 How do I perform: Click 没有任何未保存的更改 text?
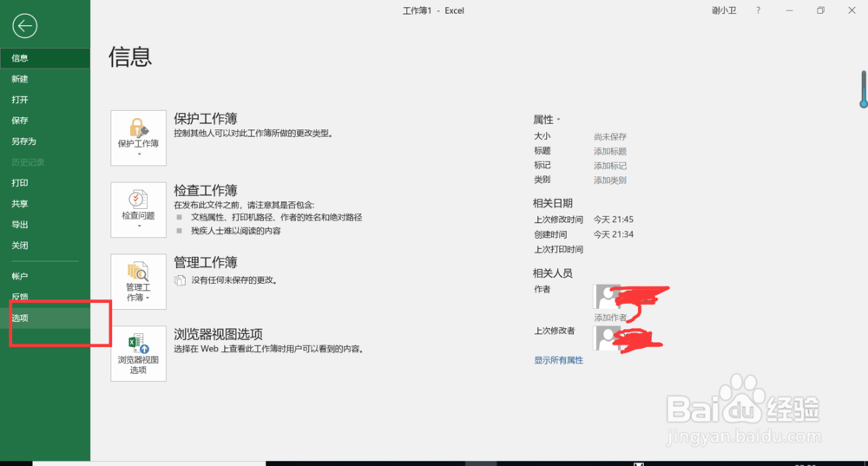click(234, 280)
